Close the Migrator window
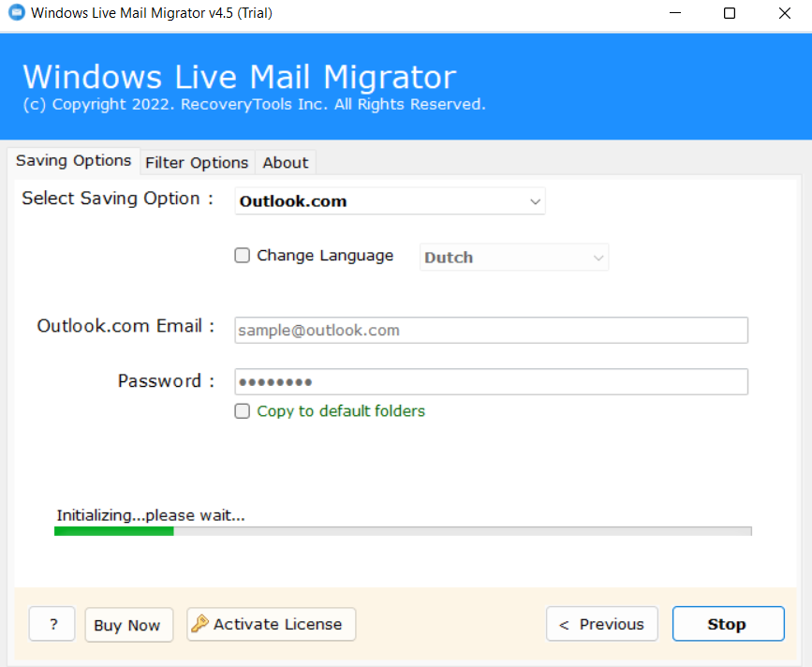 pos(785,13)
